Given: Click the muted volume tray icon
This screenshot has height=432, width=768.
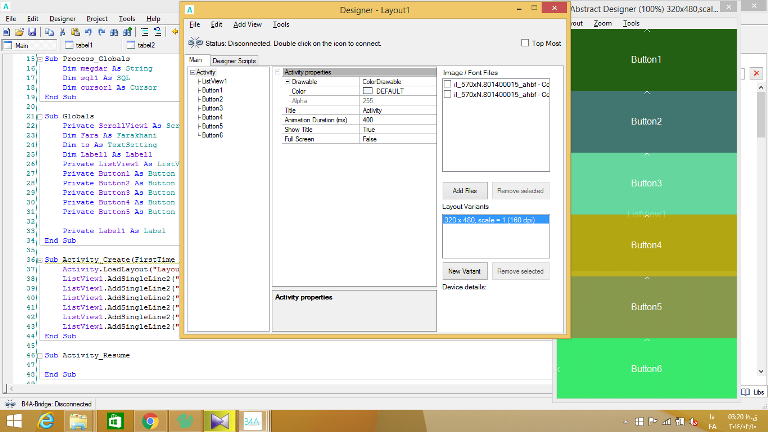Looking at the screenshot, I should point(694,421).
